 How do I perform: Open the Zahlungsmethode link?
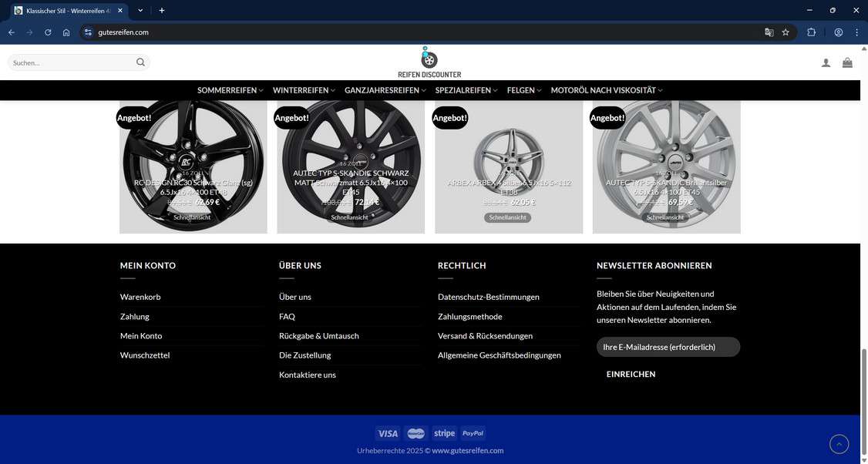470,317
